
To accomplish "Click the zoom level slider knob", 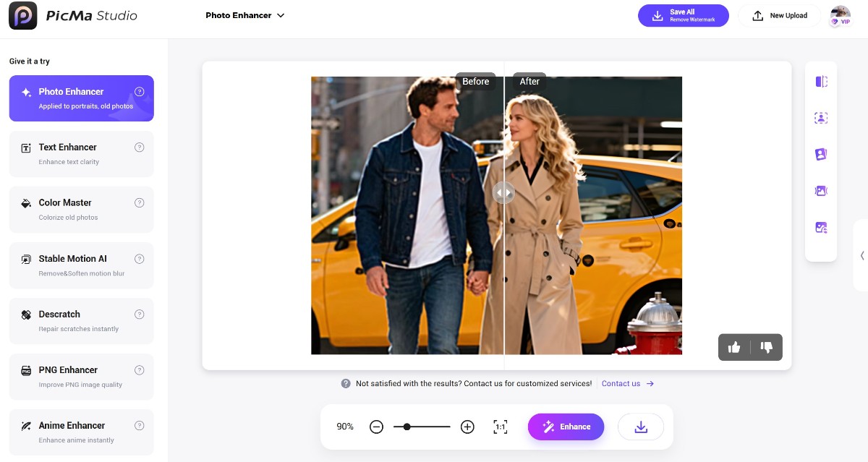I will tap(407, 427).
